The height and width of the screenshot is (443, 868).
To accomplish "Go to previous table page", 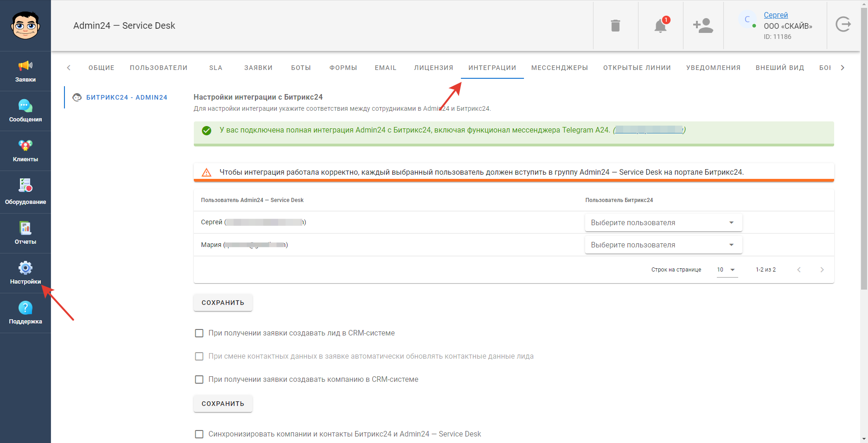I will (799, 270).
